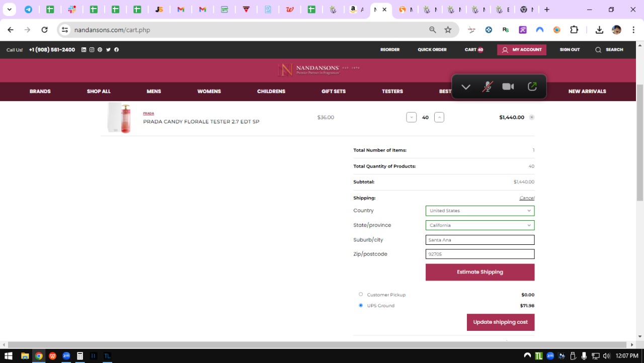Click the horizontal scrollbar at page bottom
The image size is (644, 363).
click(x=317, y=345)
